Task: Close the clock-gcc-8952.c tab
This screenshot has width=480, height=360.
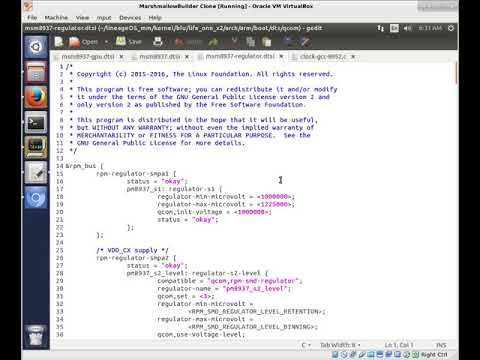Action: tap(353, 57)
